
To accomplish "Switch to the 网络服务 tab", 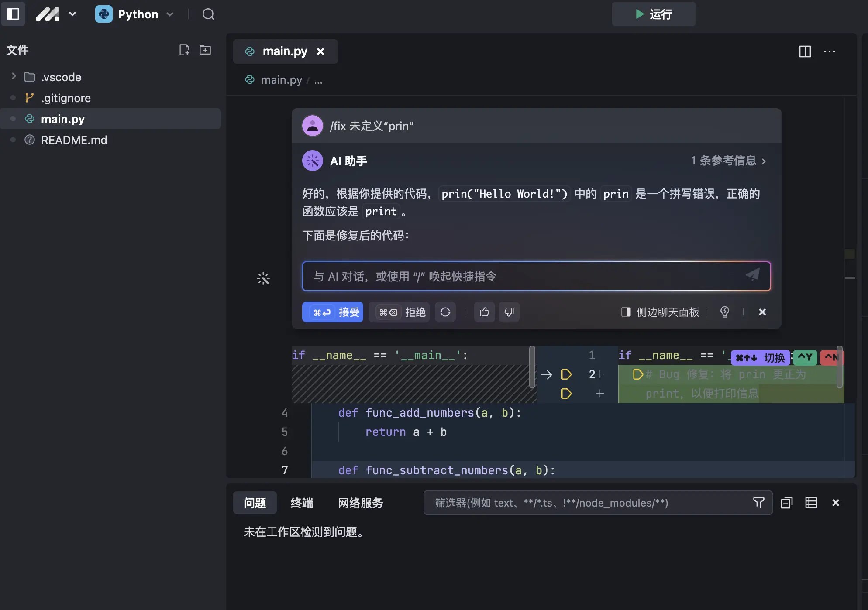I will pos(360,503).
